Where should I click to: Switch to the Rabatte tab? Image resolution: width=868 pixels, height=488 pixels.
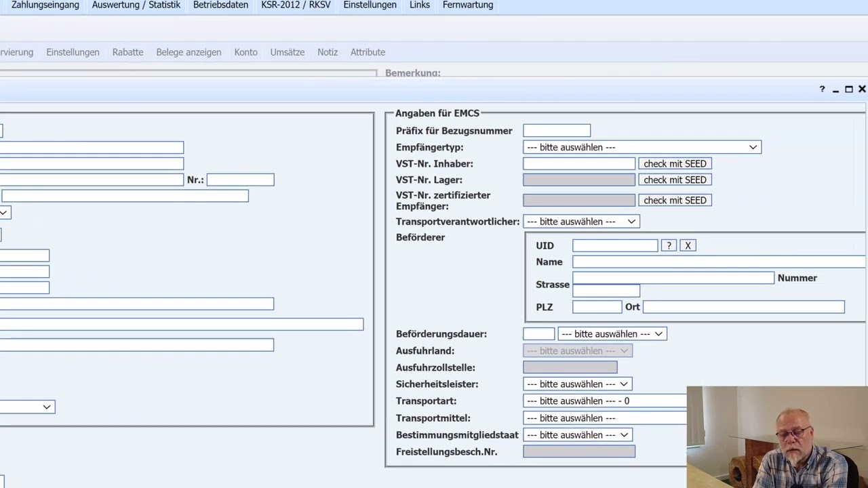click(127, 52)
